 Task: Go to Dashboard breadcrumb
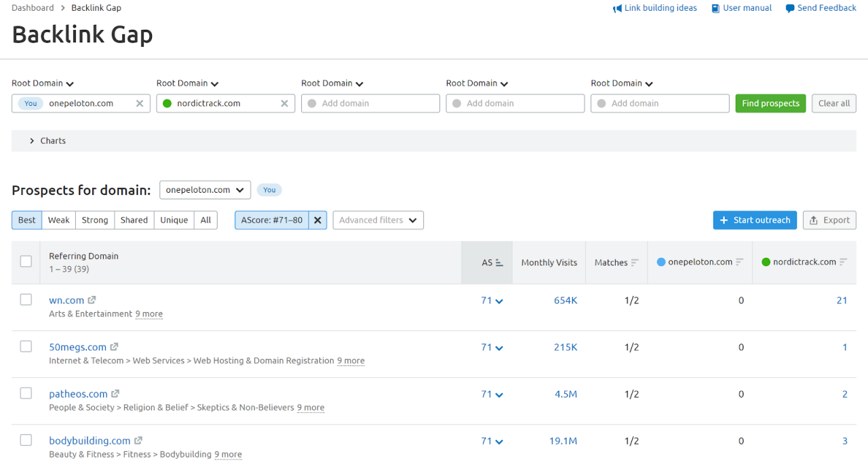(33, 8)
